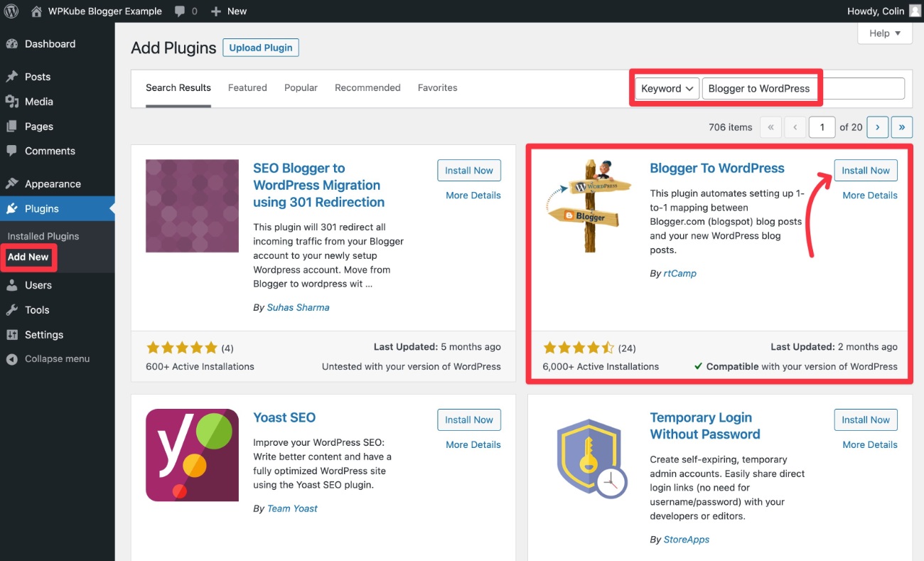View More Details for Blogger To WordPress
Image resolution: width=924 pixels, height=561 pixels.
click(870, 196)
